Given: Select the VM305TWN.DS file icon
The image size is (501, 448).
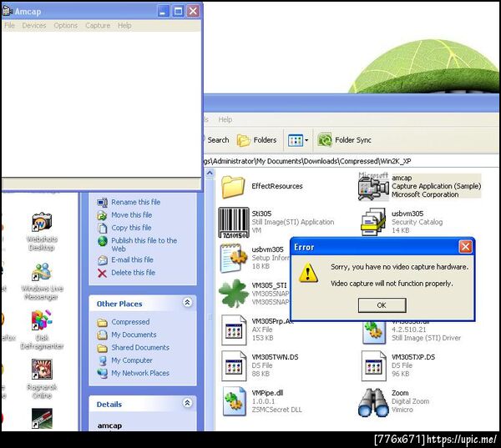Looking at the screenshot, I should pyautogui.click(x=234, y=365).
